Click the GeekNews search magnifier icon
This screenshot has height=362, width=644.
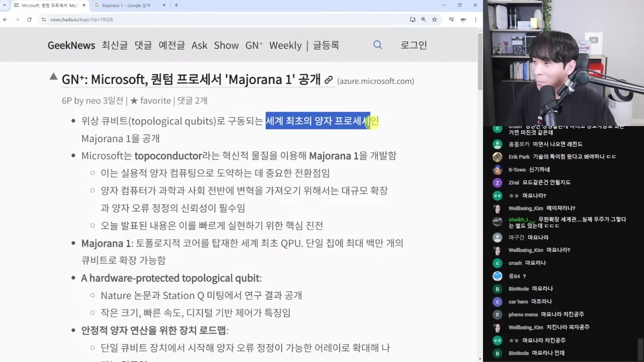[378, 45]
